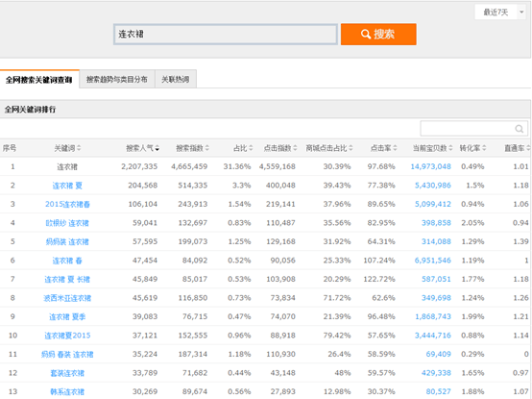Click the 连衣裙 search input field
Viewport: 532px width, 399px height.
[226, 34]
